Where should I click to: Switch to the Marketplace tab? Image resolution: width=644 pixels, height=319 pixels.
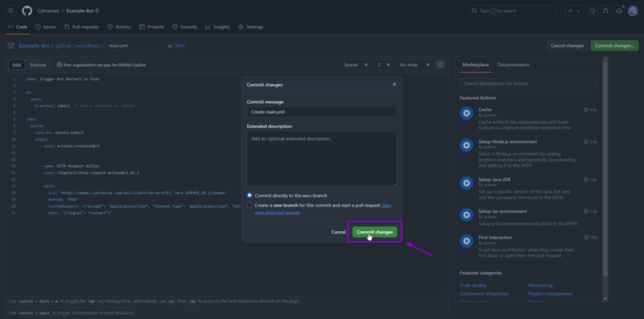pos(475,64)
